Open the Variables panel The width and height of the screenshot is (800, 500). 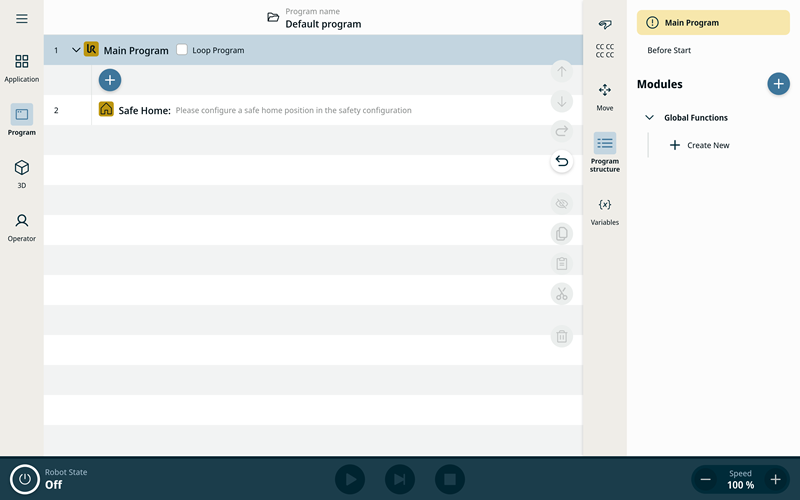point(605,210)
